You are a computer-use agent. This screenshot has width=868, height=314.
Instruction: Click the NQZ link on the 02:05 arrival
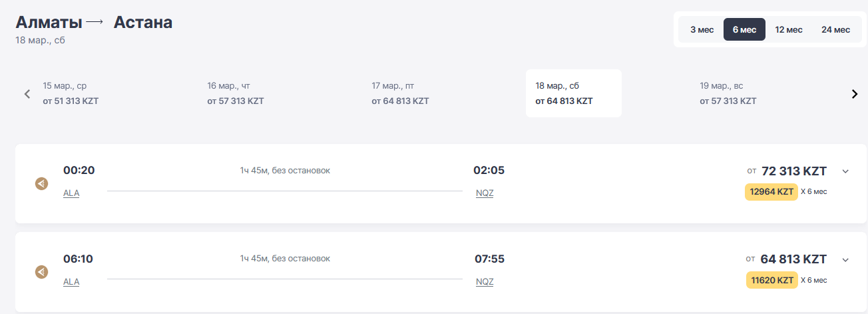[x=485, y=193]
